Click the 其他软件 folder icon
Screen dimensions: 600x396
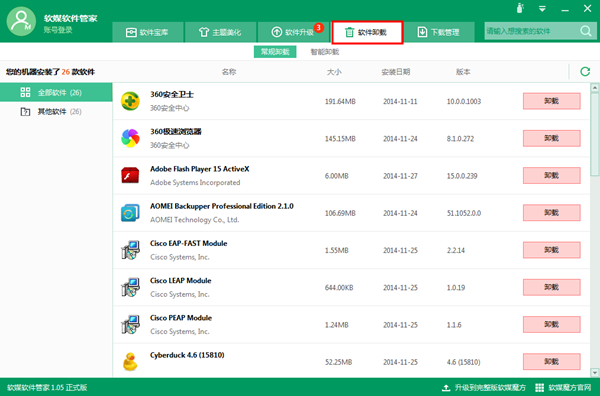click(x=25, y=112)
